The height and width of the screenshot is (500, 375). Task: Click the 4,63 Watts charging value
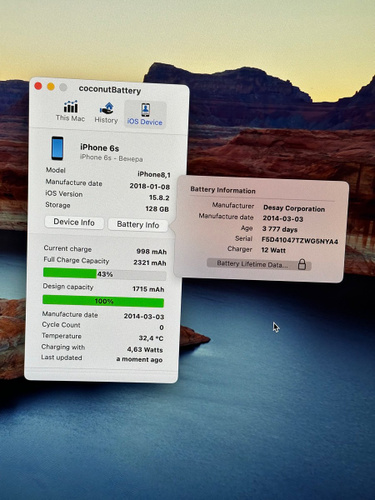pos(145,350)
